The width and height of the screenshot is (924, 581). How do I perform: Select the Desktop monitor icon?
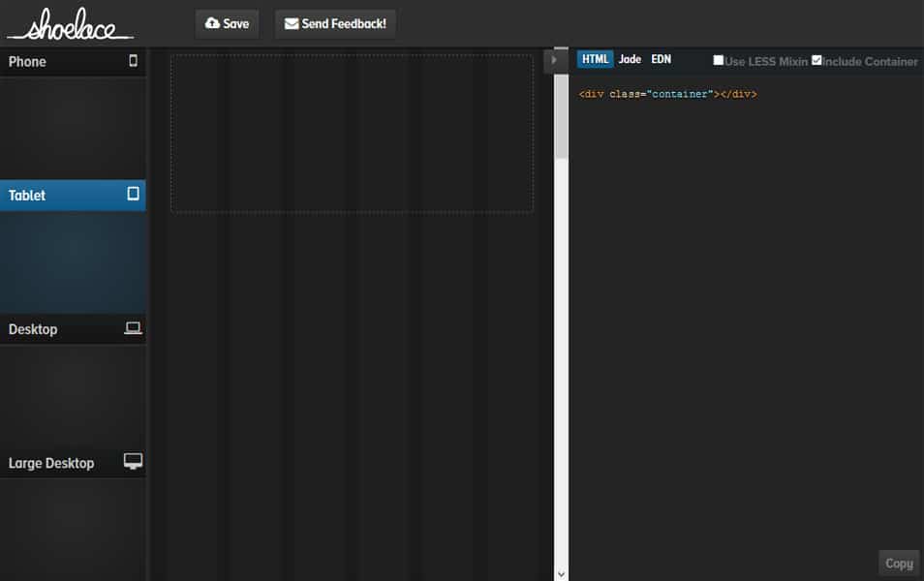[132, 328]
